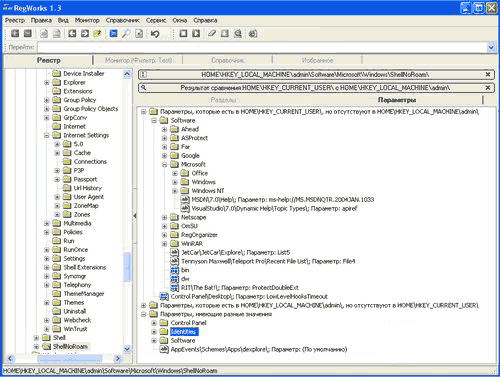
Task: Expand the ZoneMap node
Action: [57, 206]
